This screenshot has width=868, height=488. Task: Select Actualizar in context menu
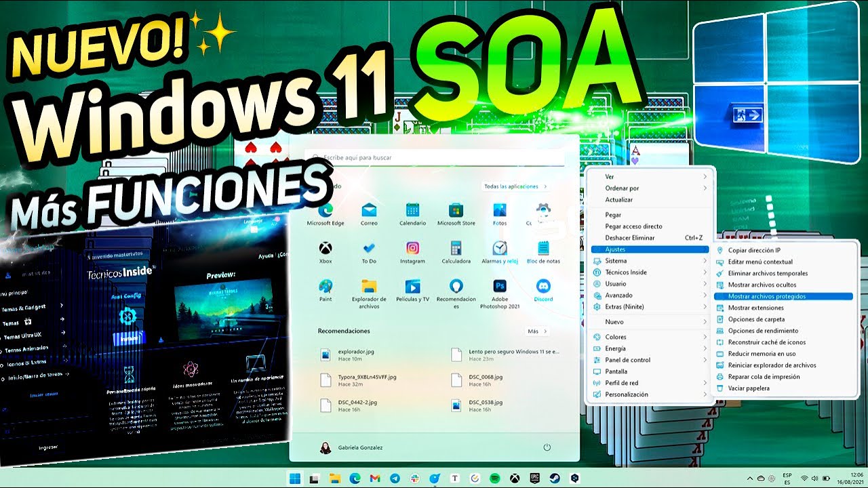(650, 200)
